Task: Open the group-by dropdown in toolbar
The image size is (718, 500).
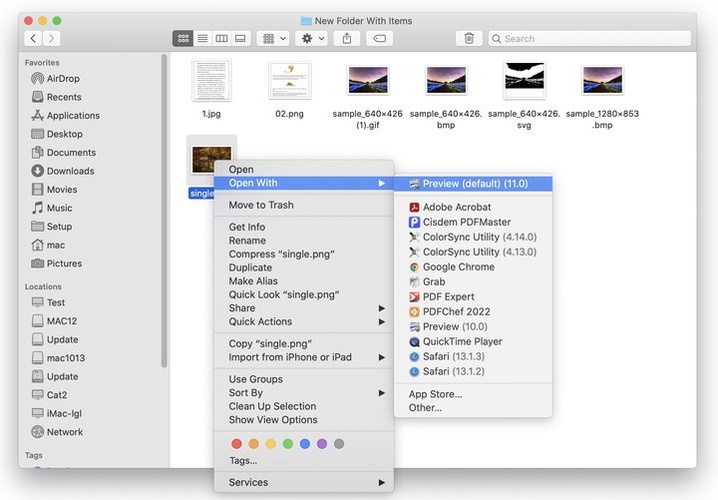Action: (273, 38)
